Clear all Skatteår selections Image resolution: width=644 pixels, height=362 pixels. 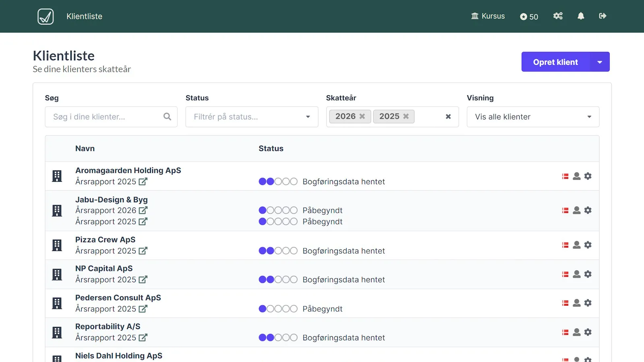coord(448,117)
